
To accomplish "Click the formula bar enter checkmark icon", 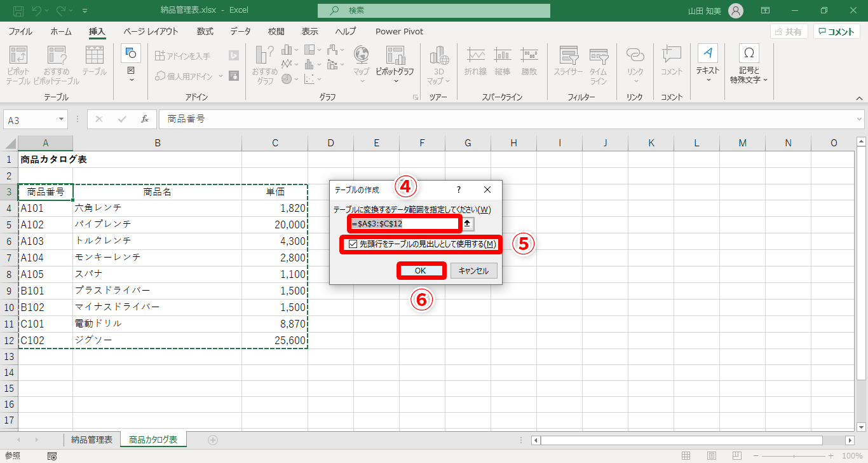I will click(x=122, y=119).
